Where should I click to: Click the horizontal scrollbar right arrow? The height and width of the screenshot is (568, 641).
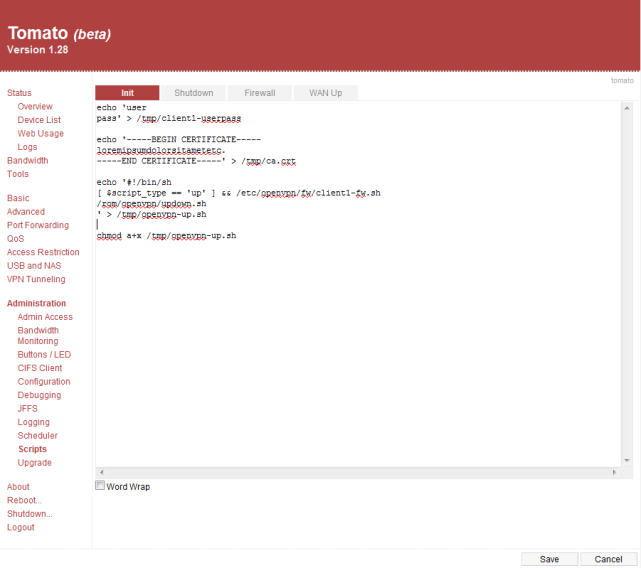[614, 472]
